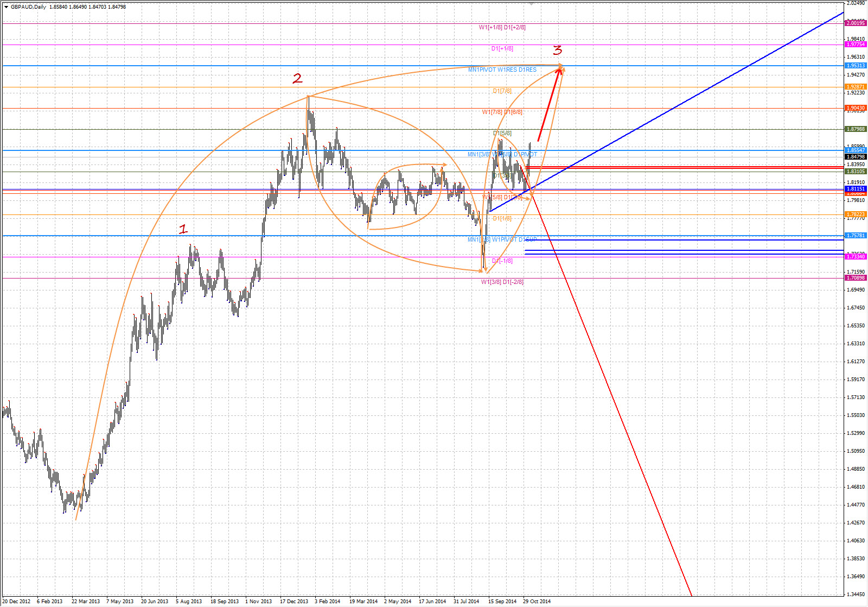Click the 20 Dec 2012 date label
The width and height of the screenshot is (868, 607).
[x=16, y=601]
